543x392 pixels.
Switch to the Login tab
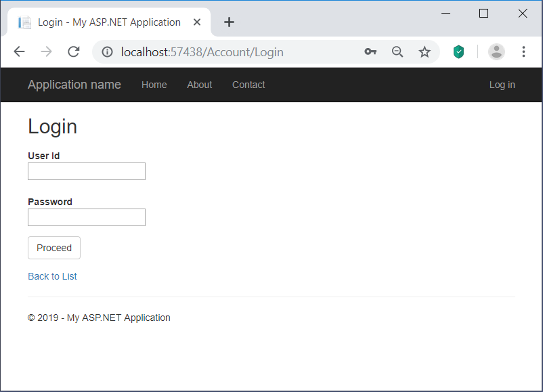102,22
